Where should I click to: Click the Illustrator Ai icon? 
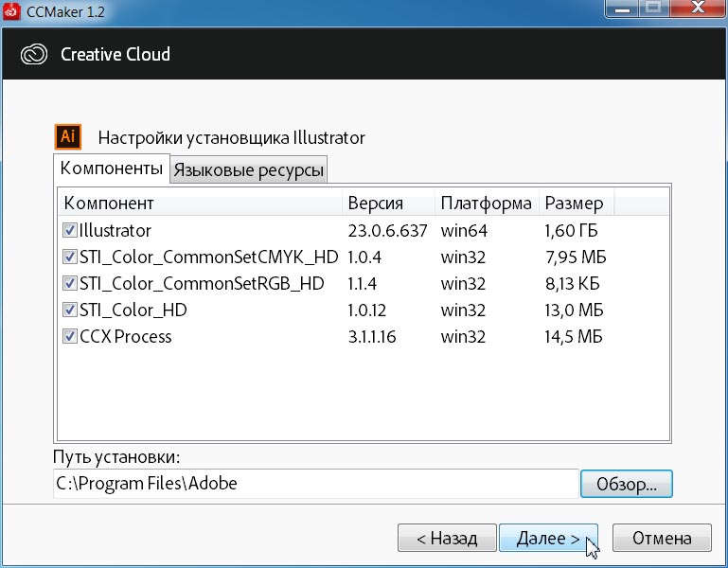(68, 136)
